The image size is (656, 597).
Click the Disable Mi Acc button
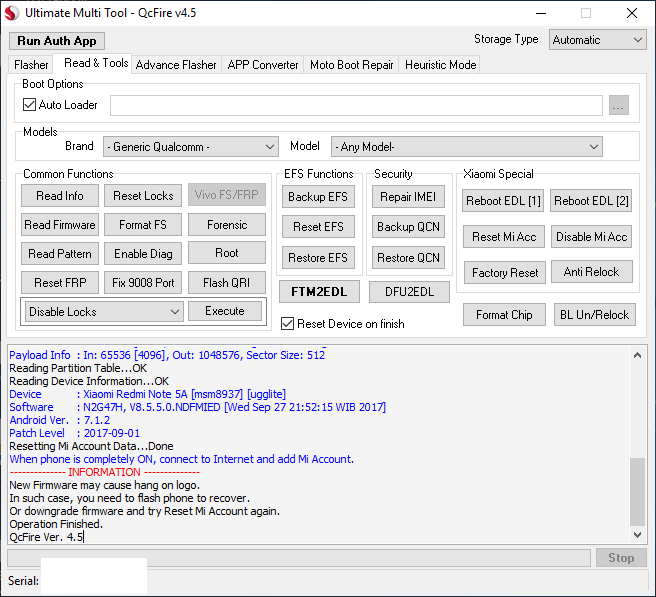tap(591, 237)
